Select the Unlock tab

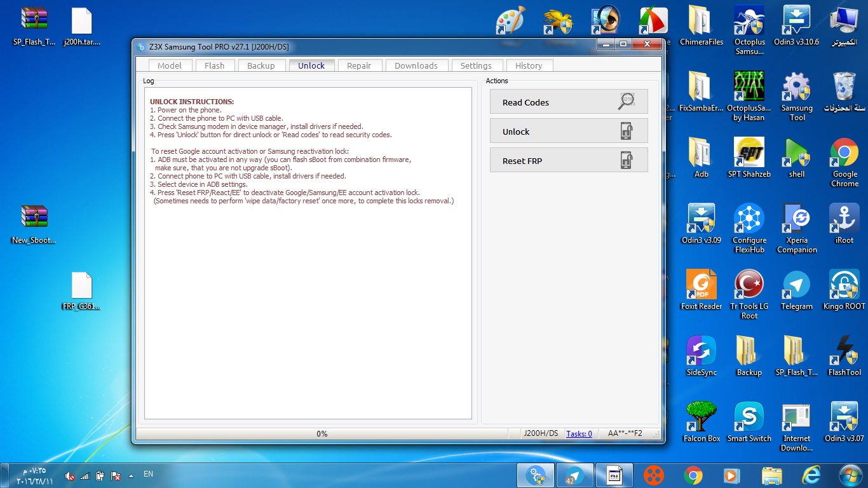(x=311, y=65)
